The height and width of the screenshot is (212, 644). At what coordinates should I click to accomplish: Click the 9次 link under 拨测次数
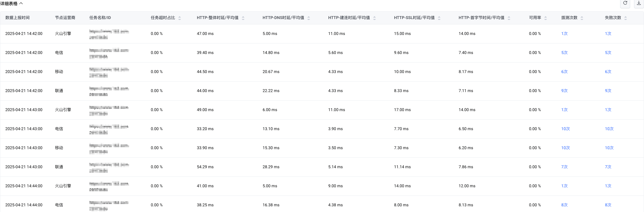(x=564, y=91)
